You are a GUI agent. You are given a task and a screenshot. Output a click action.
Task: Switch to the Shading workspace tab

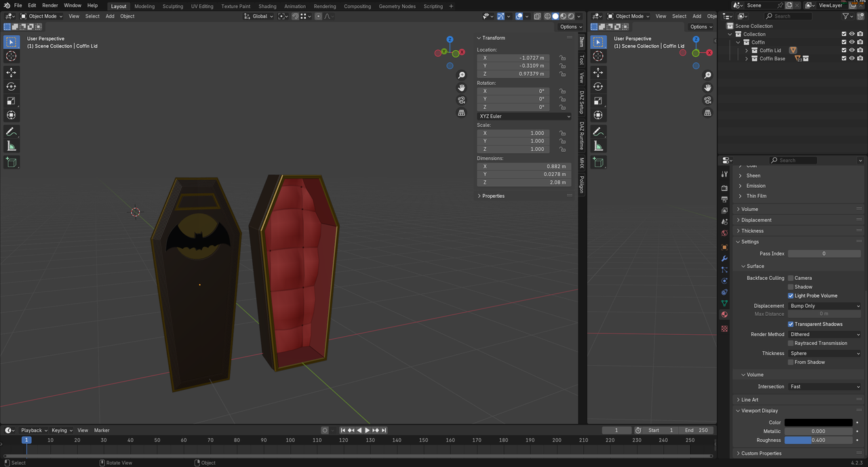(267, 6)
